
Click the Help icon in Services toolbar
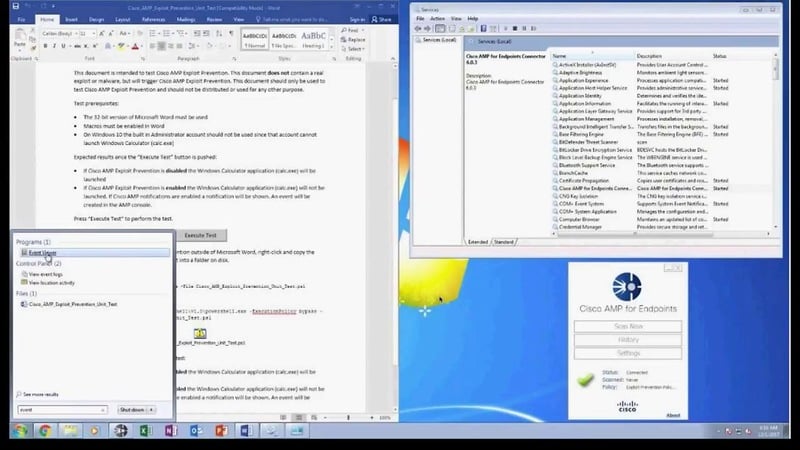click(483, 29)
